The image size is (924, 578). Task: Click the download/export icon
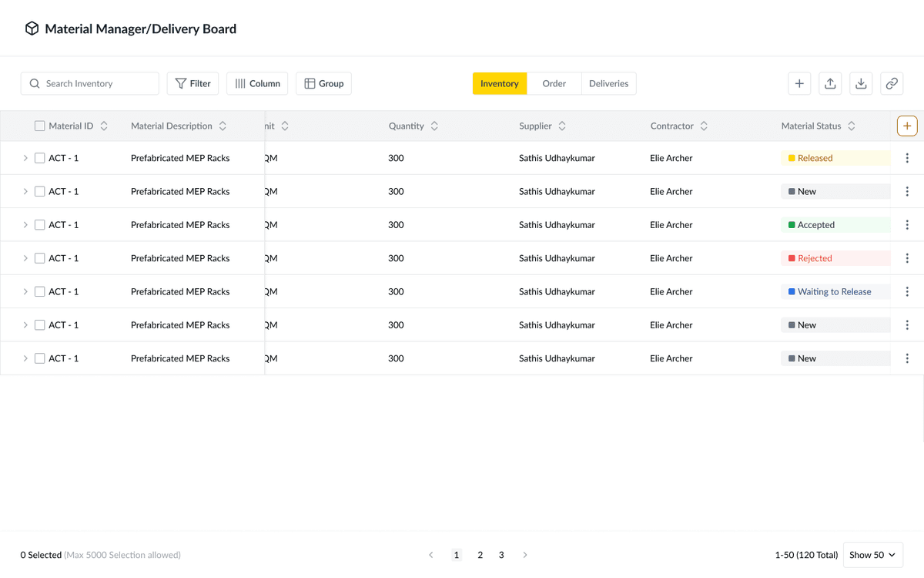[860, 83]
